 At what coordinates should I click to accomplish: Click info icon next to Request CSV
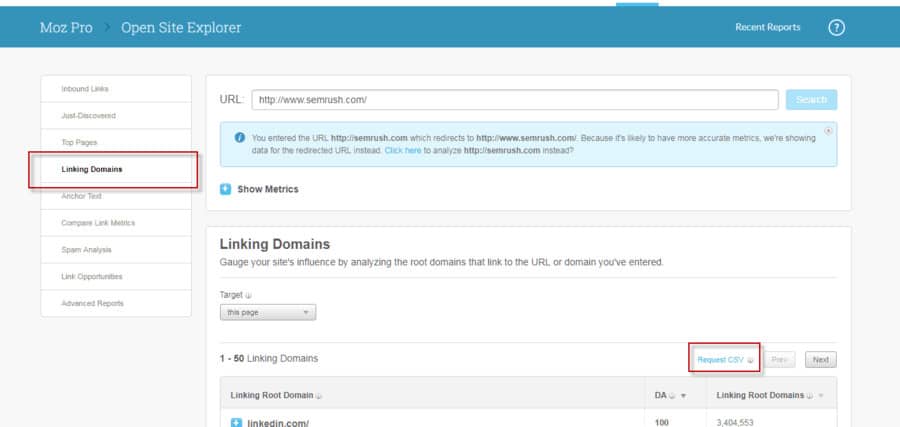[750, 360]
